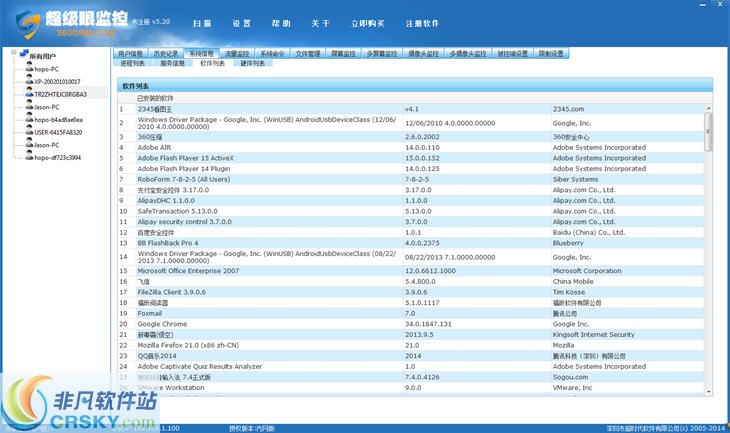Open the 设置 menu
The height and width of the screenshot is (433, 730).
tap(242, 23)
